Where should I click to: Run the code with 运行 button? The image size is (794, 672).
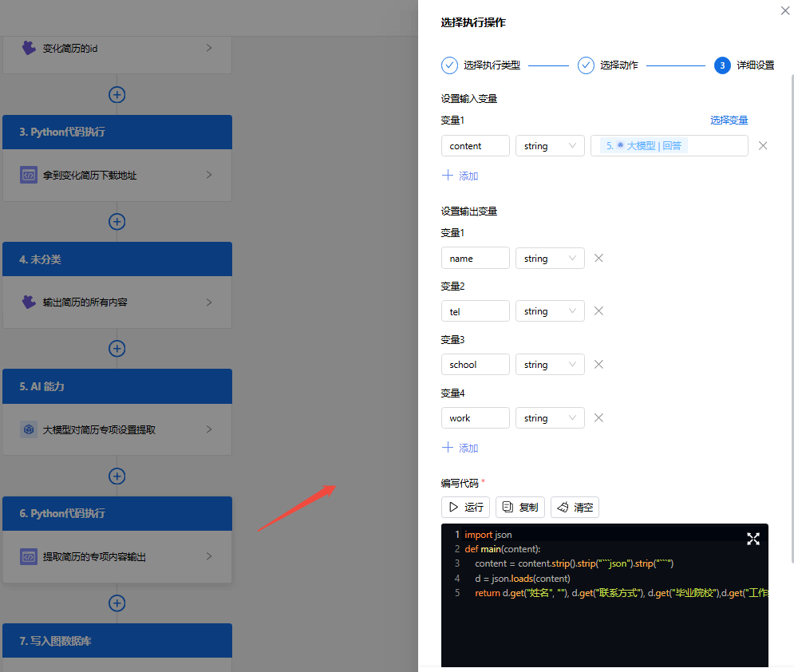click(x=465, y=507)
